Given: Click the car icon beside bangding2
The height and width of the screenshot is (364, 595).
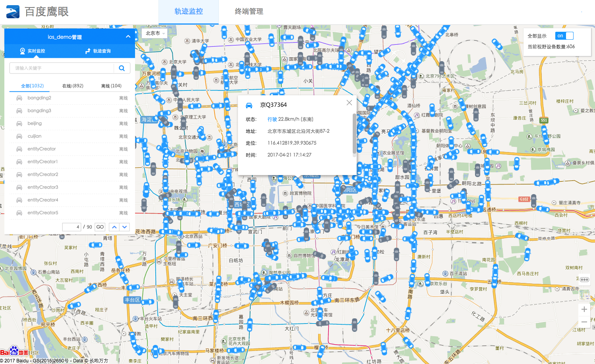Looking at the screenshot, I should pos(19,98).
